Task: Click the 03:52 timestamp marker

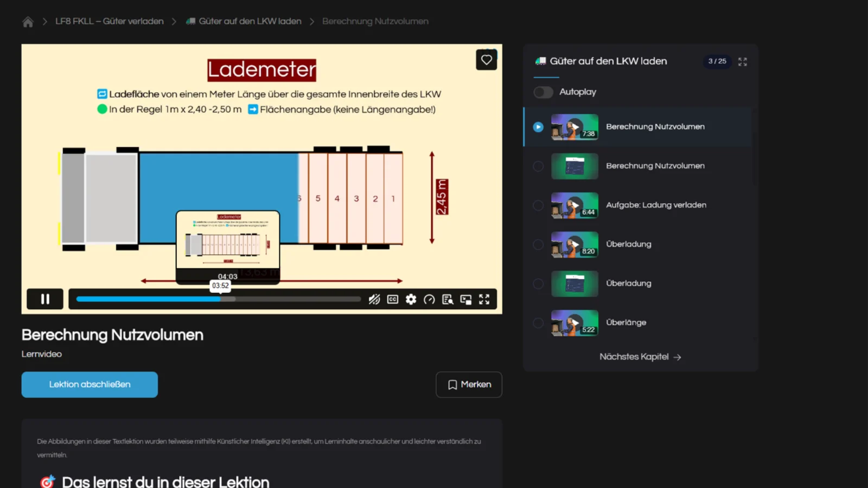Action: coord(220,286)
